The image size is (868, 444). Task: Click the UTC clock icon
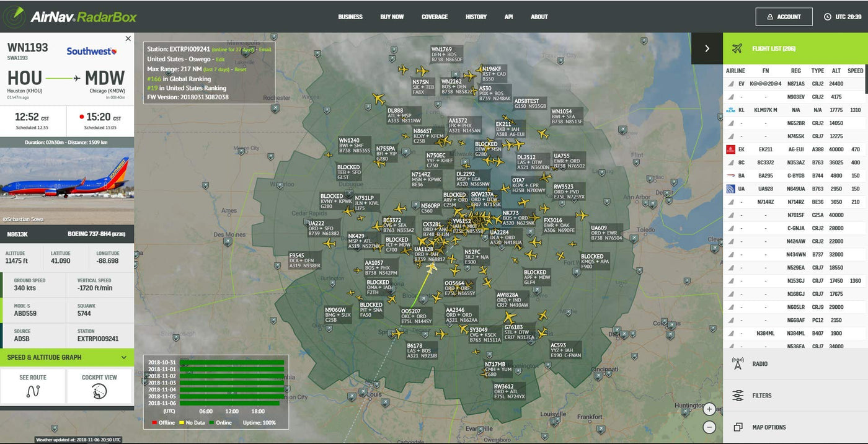coord(827,17)
